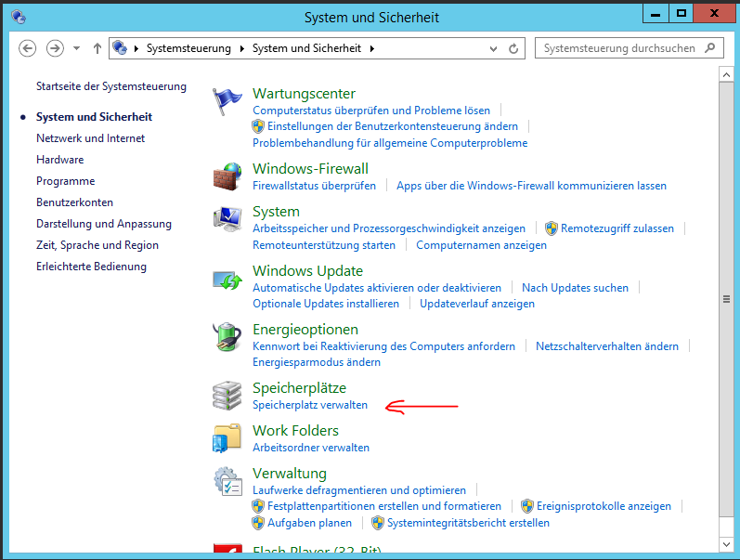
Task: Open the Windows-Firewall heading
Action: click(310, 169)
